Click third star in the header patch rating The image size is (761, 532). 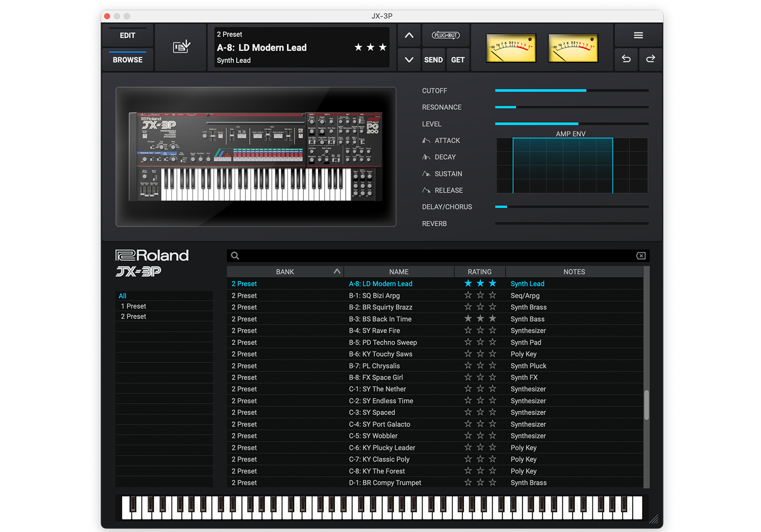tap(383, 47)
